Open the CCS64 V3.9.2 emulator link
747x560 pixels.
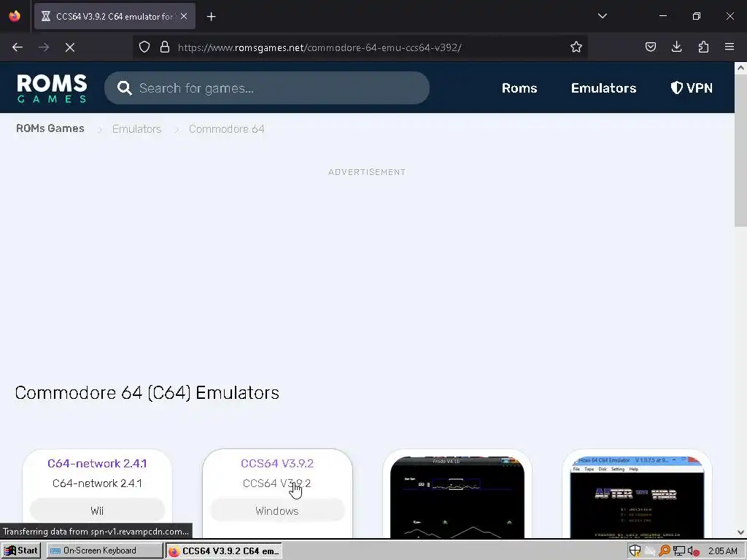[277, 463]
